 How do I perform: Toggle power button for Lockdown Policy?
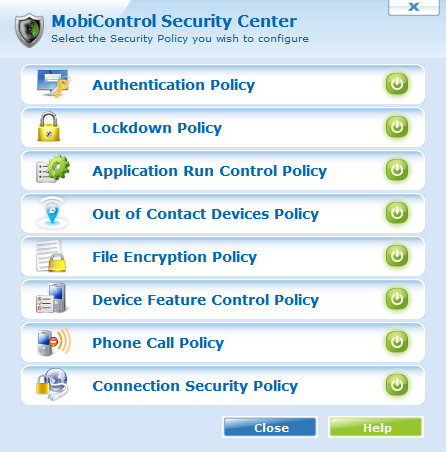[397, 127]
